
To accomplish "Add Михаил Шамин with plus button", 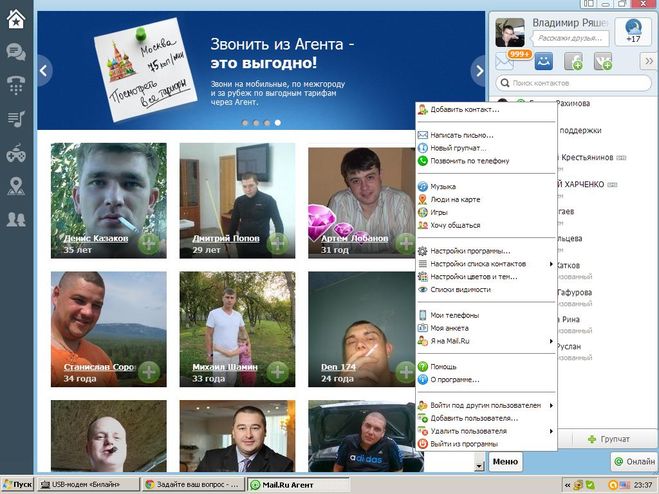I will (277, 372).
